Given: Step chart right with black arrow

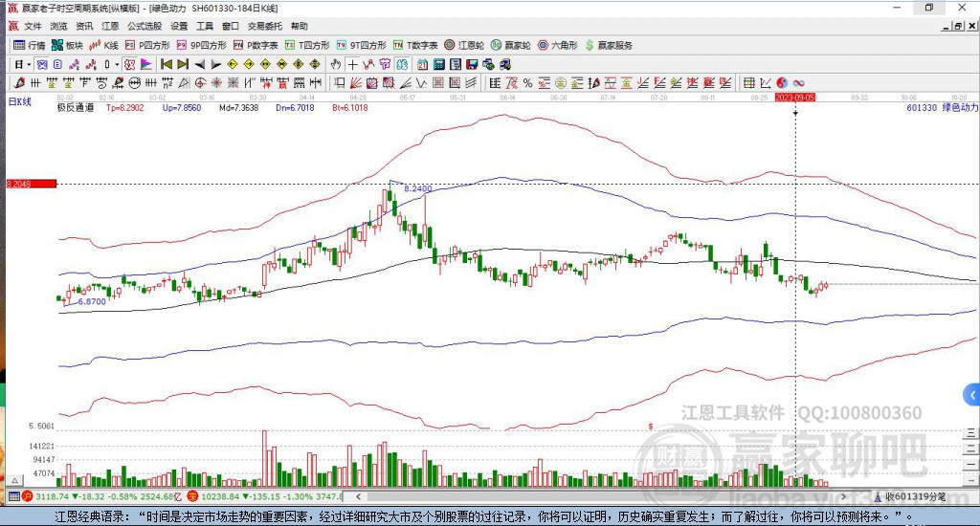Looking at the screenshot, I should (215, 64).
